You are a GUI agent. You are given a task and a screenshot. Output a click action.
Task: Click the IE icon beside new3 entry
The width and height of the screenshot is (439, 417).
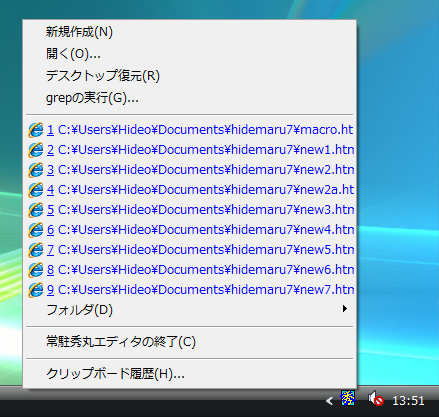[x=36, y=210]
